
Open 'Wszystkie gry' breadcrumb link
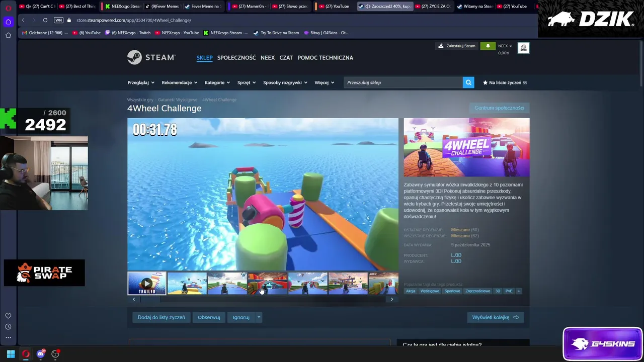pos(140,100)
